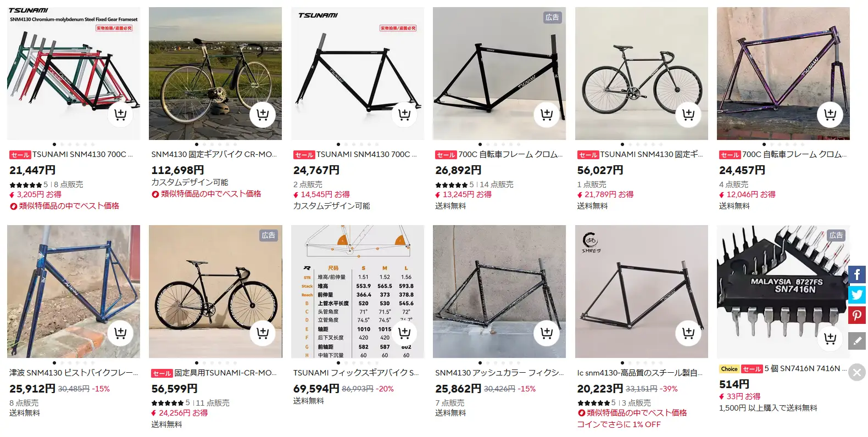This screenshot has height=437, width=868.
Task: Add SN7416N chip listing to cart
Action: 830,338
